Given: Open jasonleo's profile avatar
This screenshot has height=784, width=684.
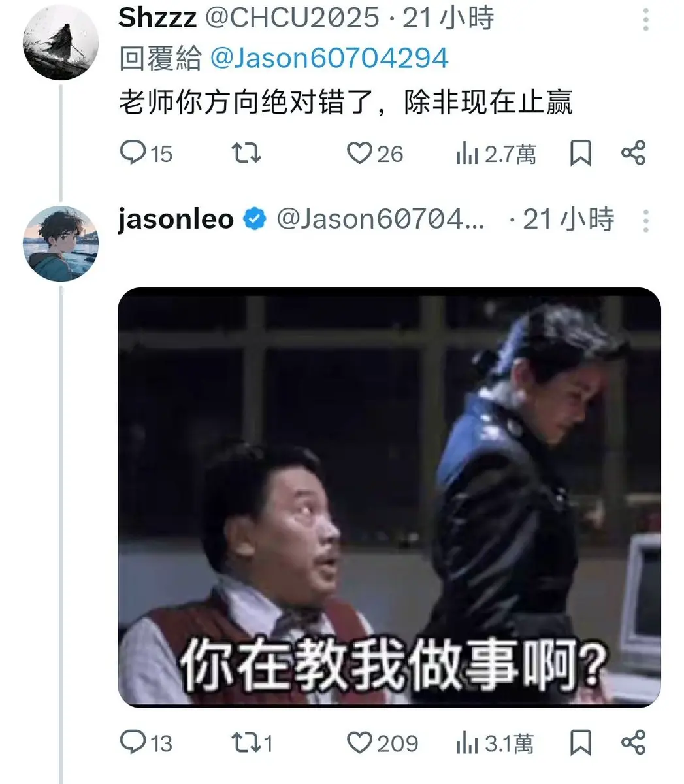Looking at the screenshot, I should (61, 244).
